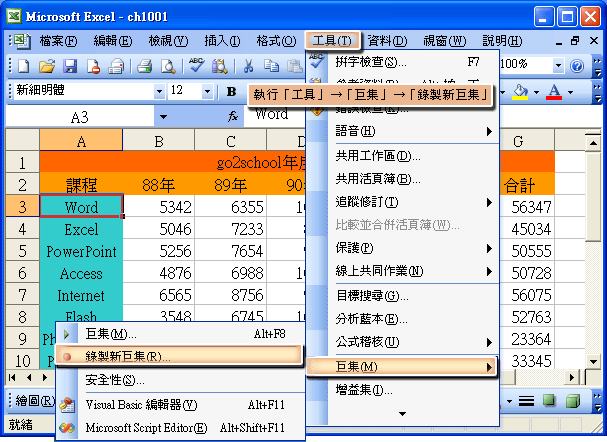Expand the 保護(P) submenu

point(402,248)
